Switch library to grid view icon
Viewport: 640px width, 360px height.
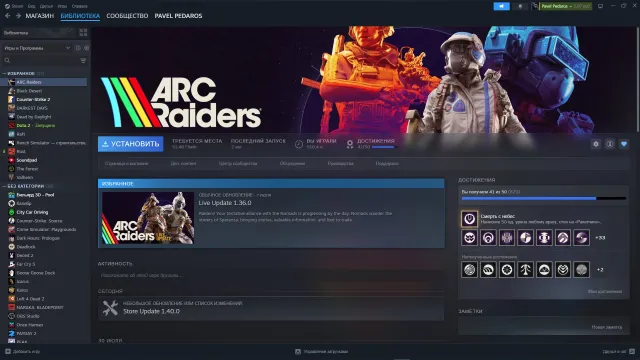83,33
